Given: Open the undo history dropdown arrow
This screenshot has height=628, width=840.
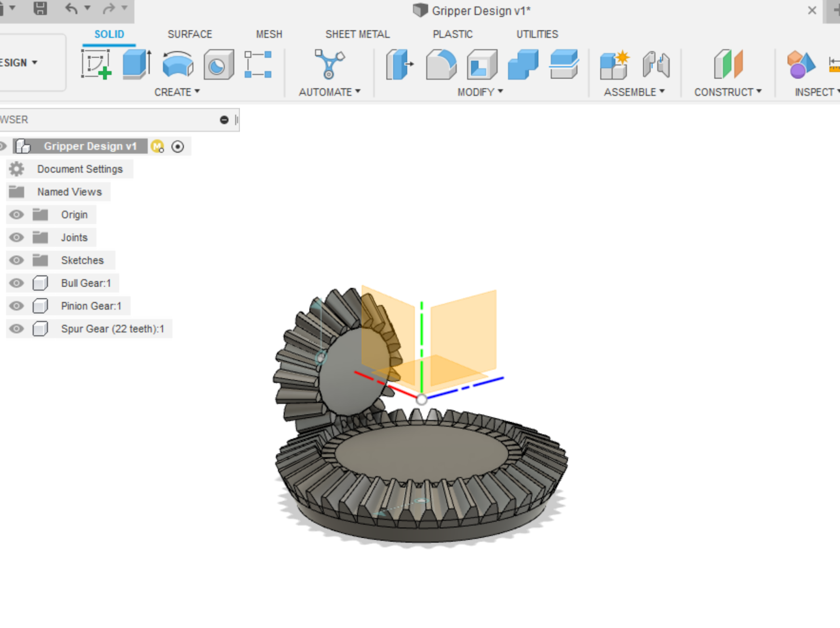Looking at the screenshot, I should tap(88, 8).
